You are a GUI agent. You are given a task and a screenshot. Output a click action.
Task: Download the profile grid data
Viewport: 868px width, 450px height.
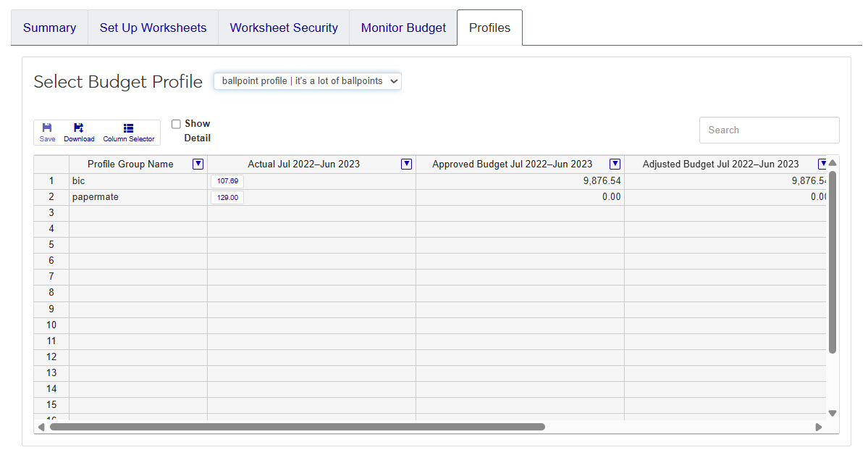[x=79, y=133]
